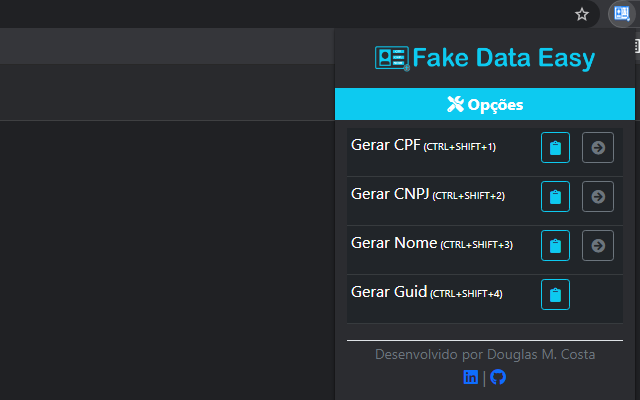This screenshot has width=640, height=400.
Task: Bookmark this page with the star icon
Action: [582, 14]
